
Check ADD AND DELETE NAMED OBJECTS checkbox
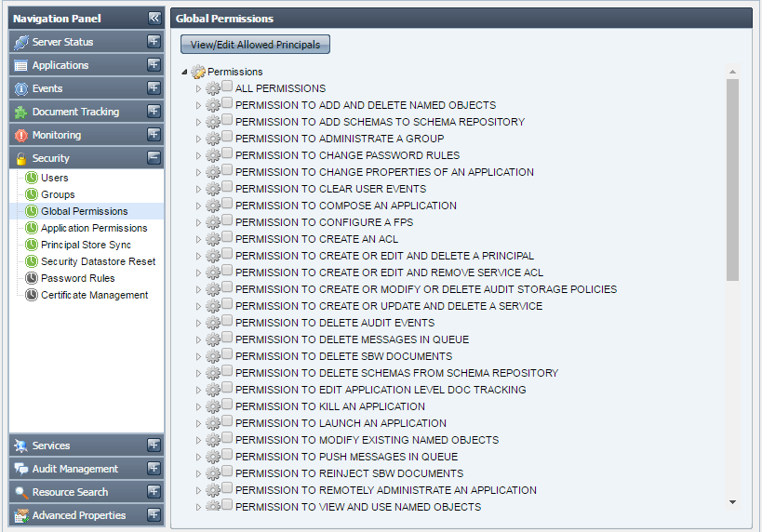pos(227,103)
